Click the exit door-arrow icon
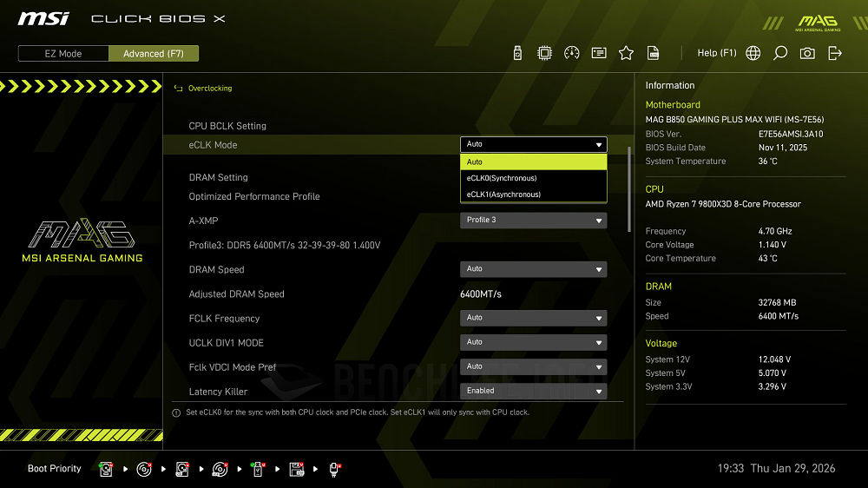The width and height of the screenshot is (868, 488). pos(835,53)
